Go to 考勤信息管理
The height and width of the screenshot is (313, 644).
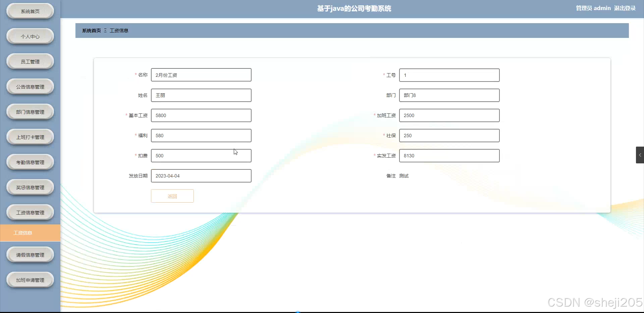click(30, 162)
